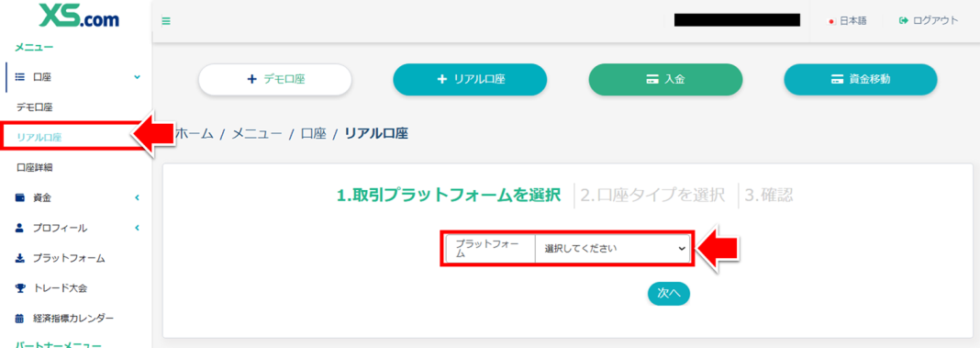Click the calendar icon for 経済指標カレンダー
Screen dimensions: 980x348
(19, 318)
